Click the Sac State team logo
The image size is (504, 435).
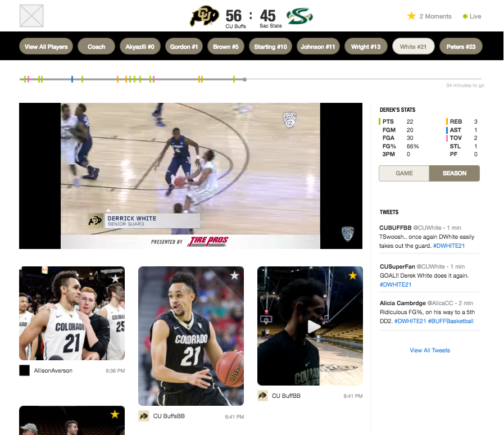[x=299, y=16]
